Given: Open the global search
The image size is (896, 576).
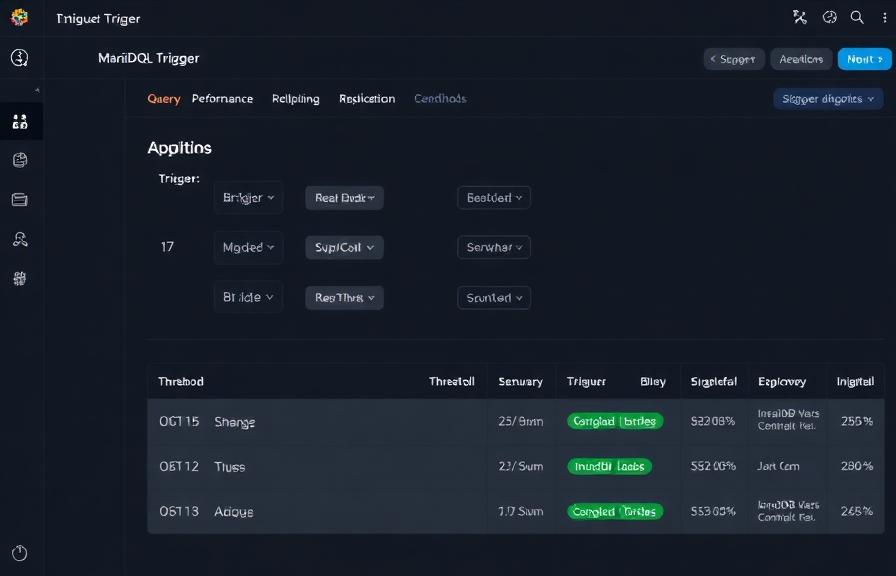Looking at the screenshot, I should pos(857,17).
